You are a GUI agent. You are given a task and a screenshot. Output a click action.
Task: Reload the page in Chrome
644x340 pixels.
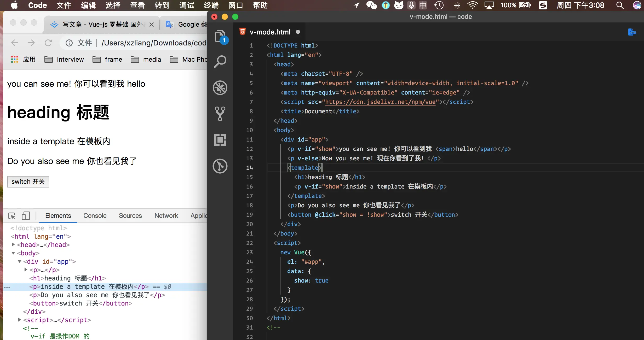(x=48, y=43)
